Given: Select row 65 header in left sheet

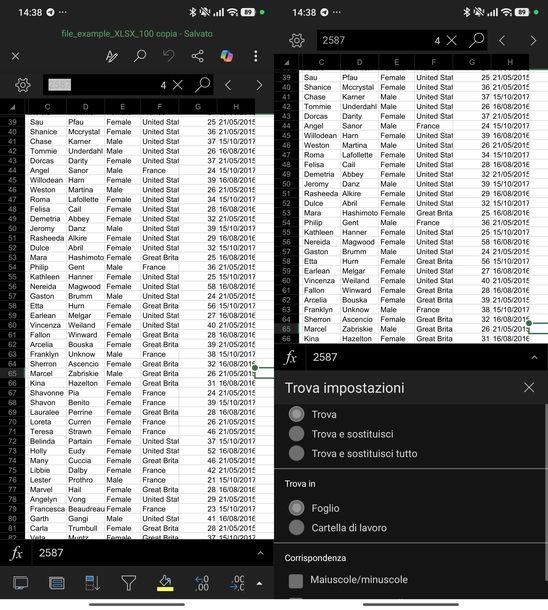Looking at the screenshot, I should coord(12,373).
